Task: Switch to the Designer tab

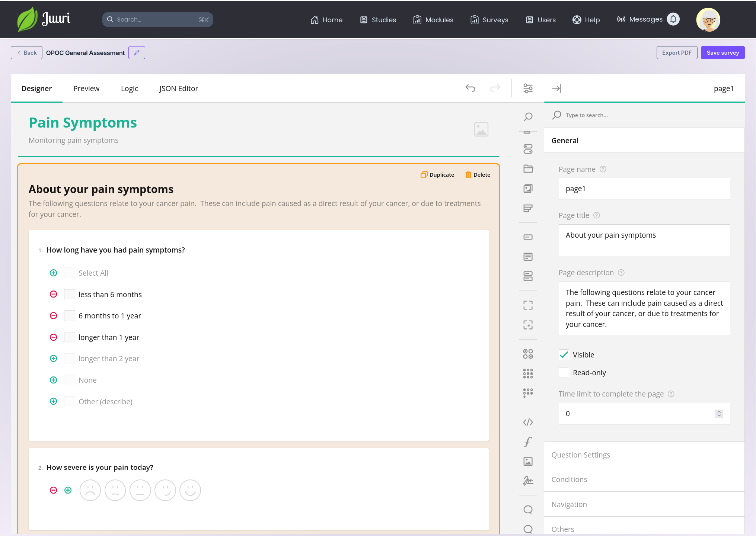Action: tap(36, 89)
